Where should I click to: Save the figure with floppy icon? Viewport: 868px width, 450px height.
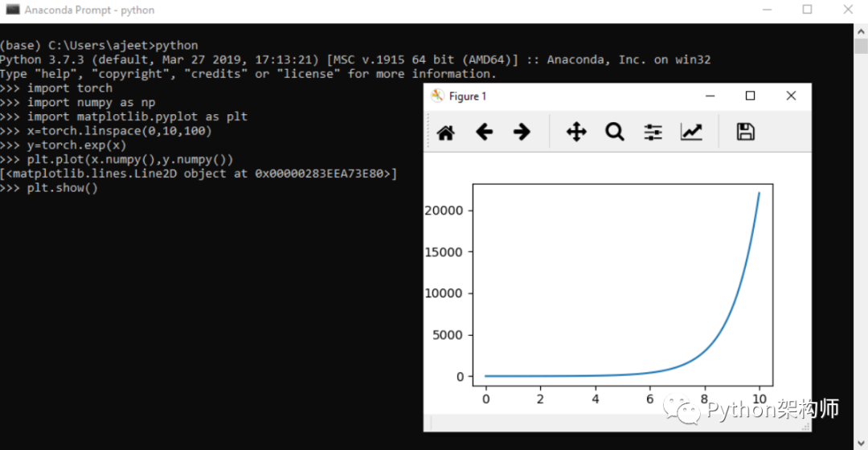(746, 132)
